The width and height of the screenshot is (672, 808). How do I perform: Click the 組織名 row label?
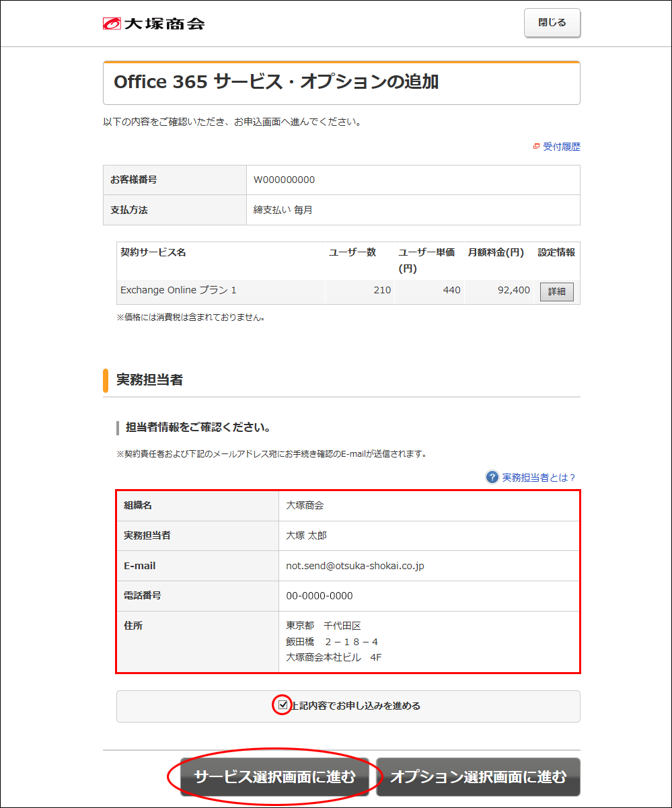(x=138, y=506)
